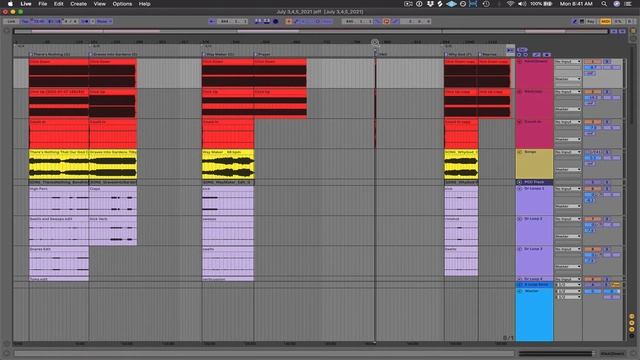The height and width of the screenshot is (360, 640).
Task: Toggle the Punch-Out switch
Action: pos(395,21)
